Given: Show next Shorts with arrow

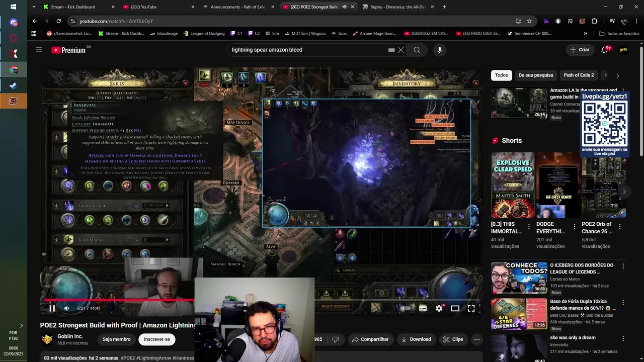Looking at the screenshot, I should pyautogui.click(x=624, y=192).
